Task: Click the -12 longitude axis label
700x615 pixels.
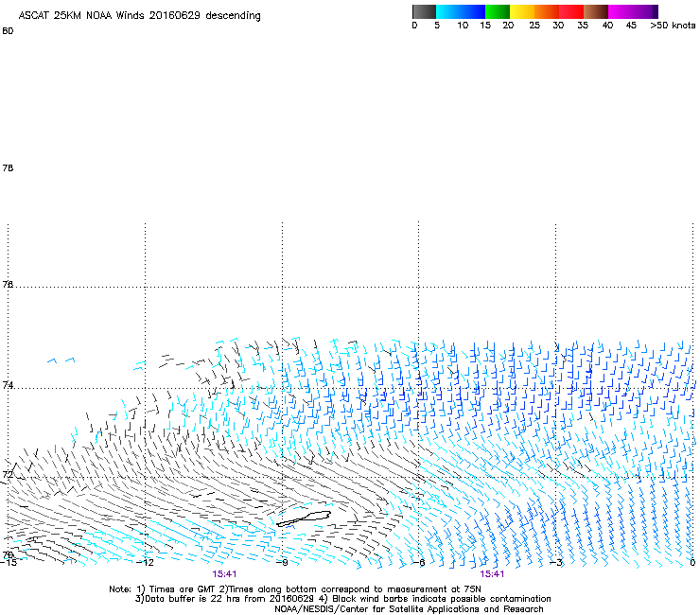Action: [x=145, y=562]
